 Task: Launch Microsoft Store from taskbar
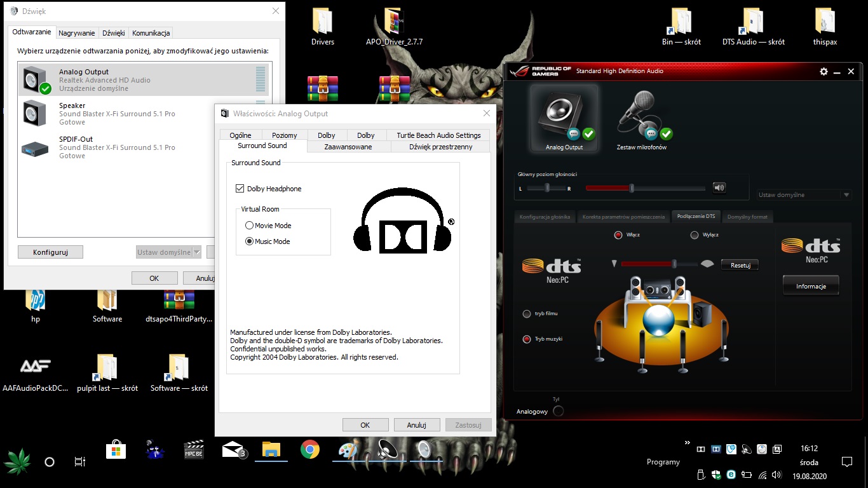tap(116, 450)
